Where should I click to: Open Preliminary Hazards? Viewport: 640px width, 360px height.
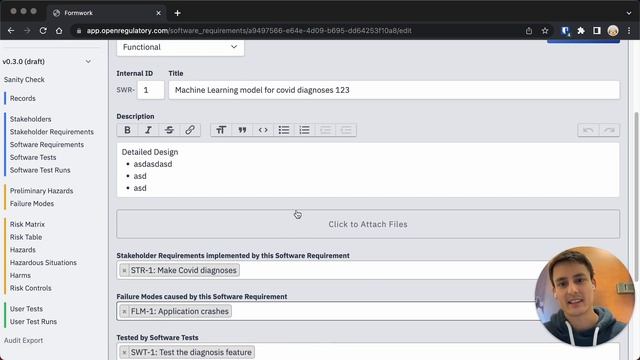[x=42, y=191]
